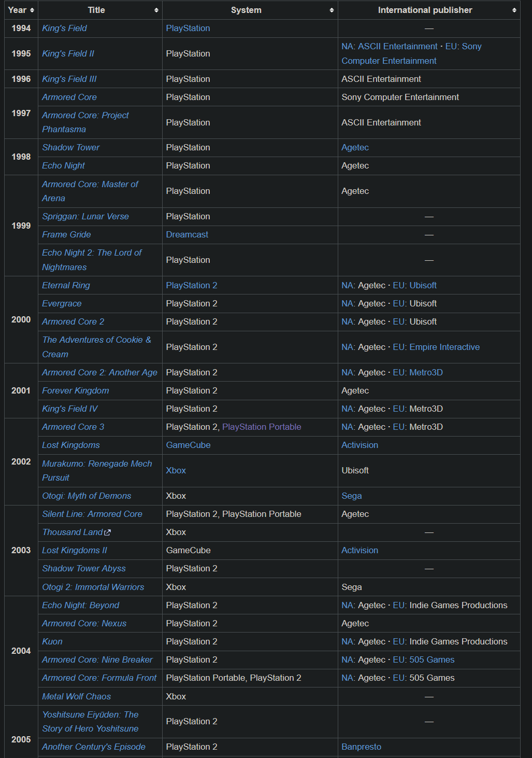Select the 2003 year cell
The image size is (532, 758).
(21, 550)
